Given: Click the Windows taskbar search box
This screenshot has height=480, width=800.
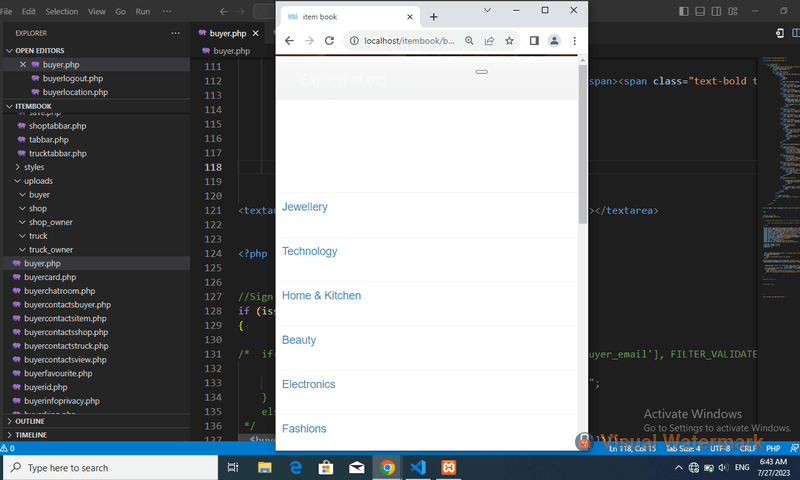Looking at the screenshot, I should point(111,468).
